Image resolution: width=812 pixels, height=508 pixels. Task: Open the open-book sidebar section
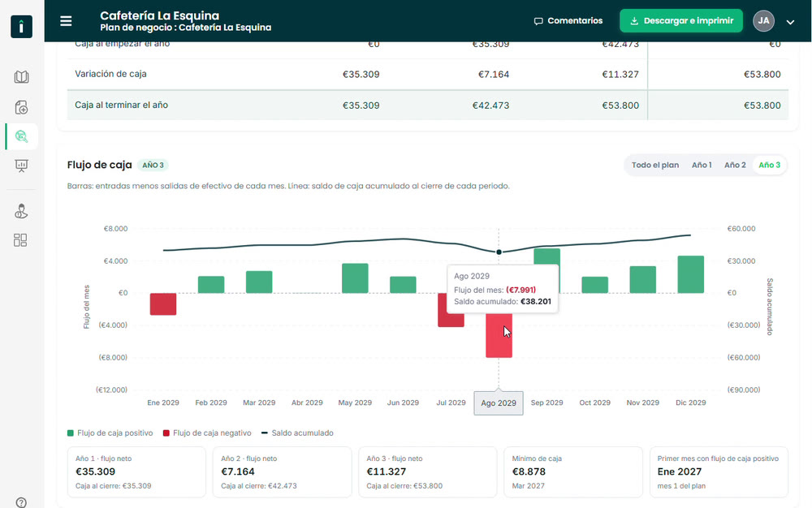pyautogui.click(x=21, y=77)
